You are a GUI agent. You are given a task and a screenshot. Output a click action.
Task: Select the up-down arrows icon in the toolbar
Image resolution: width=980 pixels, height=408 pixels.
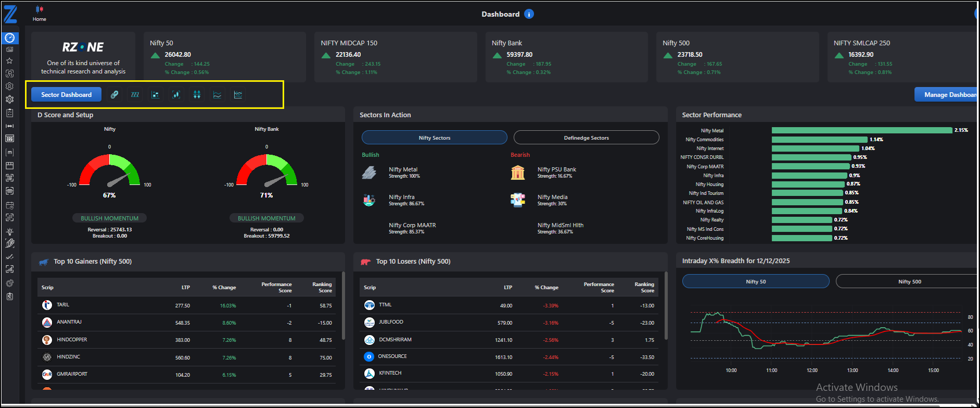pos(197,95)
